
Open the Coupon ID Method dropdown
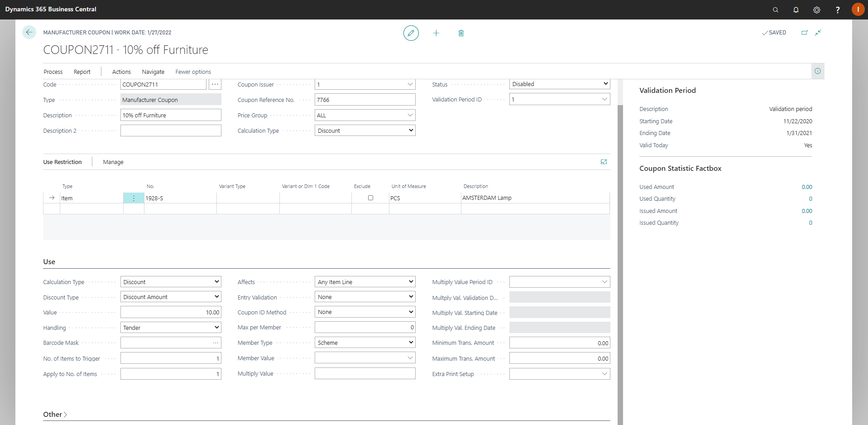tap(365, 312)
